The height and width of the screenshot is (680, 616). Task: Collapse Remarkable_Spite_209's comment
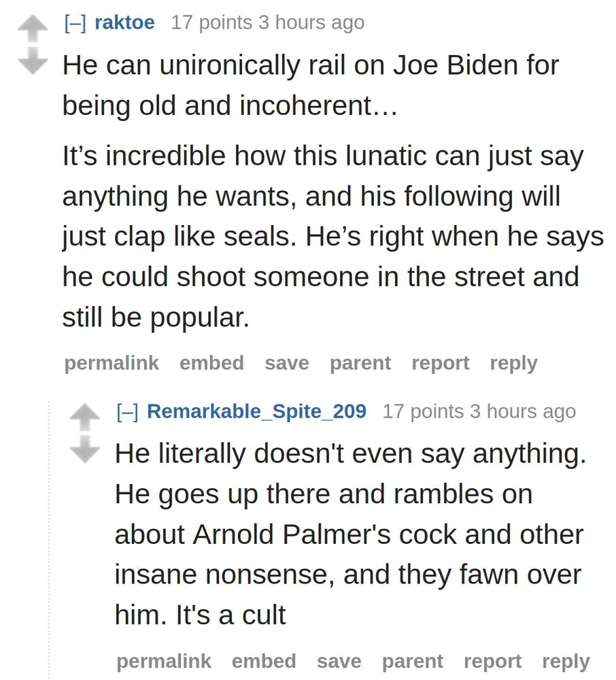(127, 411)
